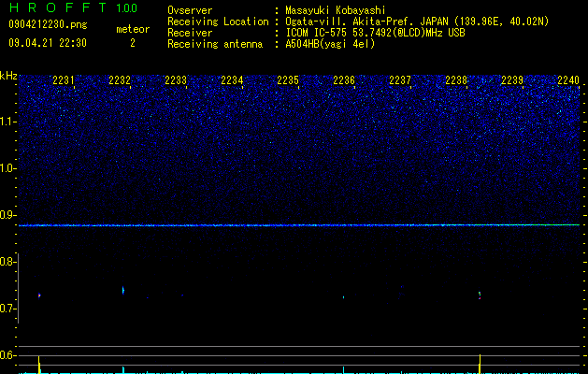Click the 1.0 kHz frequency axis label
This screenshot has width=588, height=374.
coord(7,168)
